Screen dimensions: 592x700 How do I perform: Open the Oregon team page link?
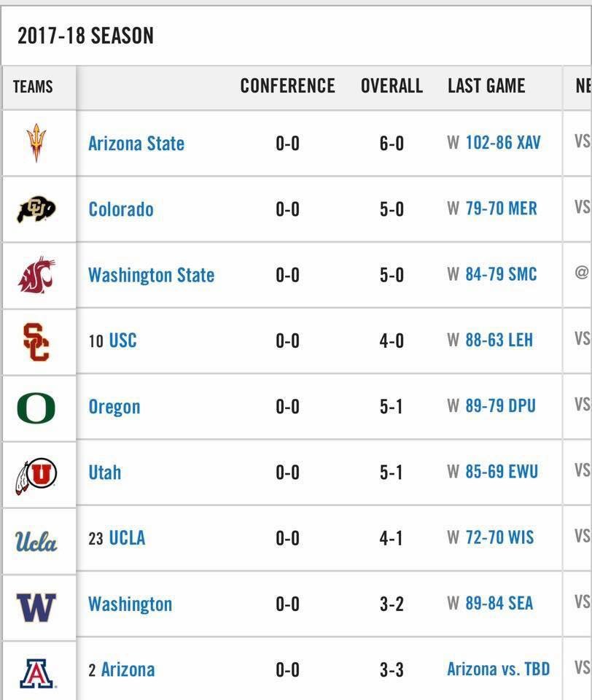coord(114,407)
